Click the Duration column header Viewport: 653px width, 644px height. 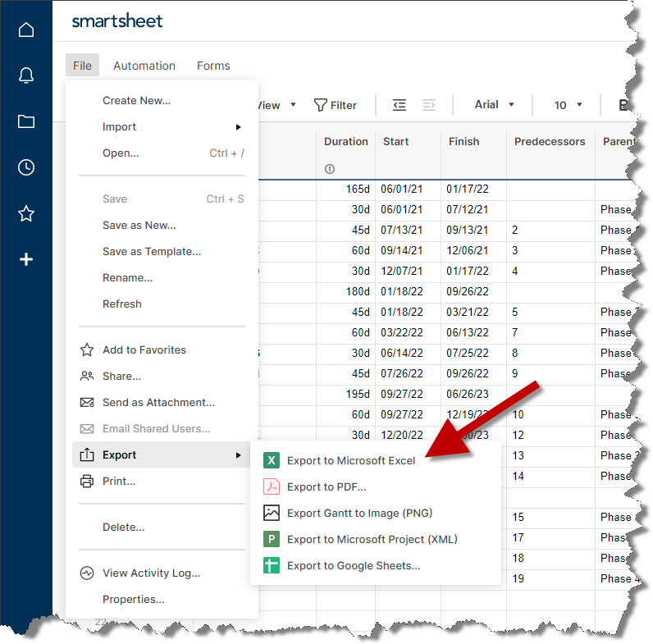pos(346,142)
